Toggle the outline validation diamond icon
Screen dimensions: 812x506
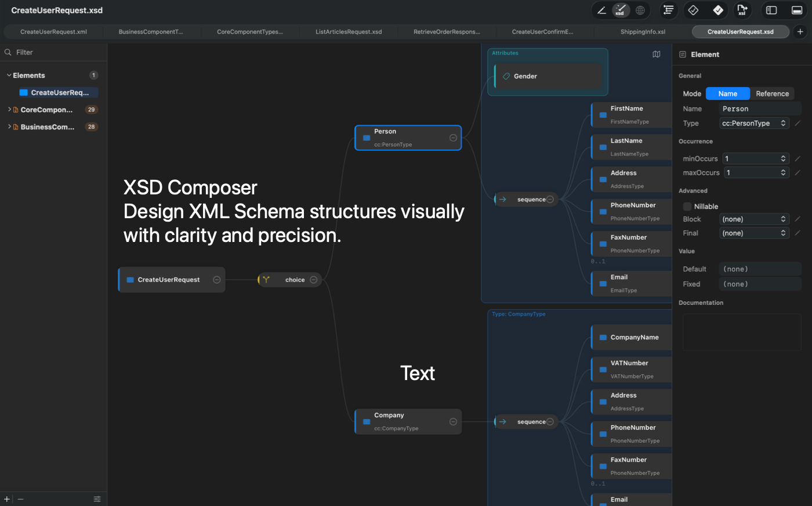693,10
